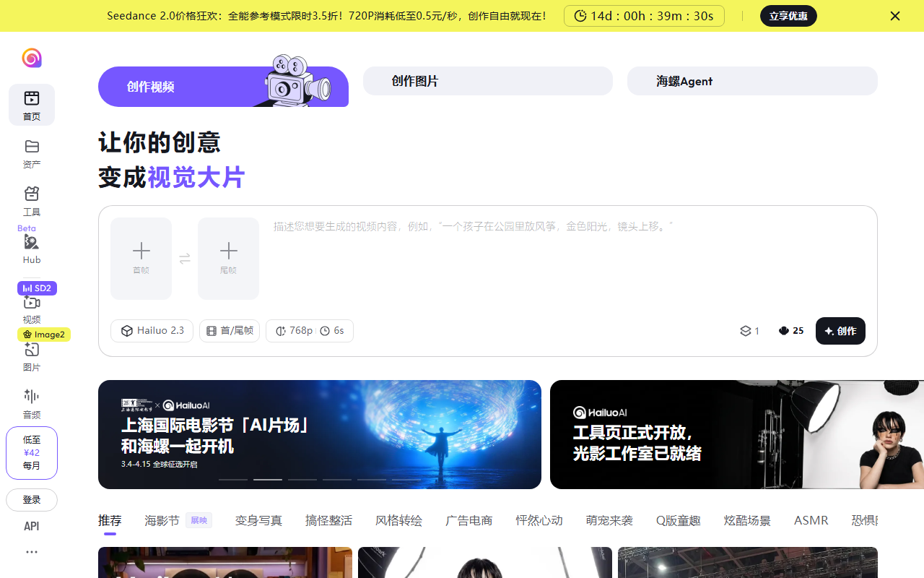
Task: Add a 首帧 first frame image
Action: pyautogui.click(x=141, y=259)
